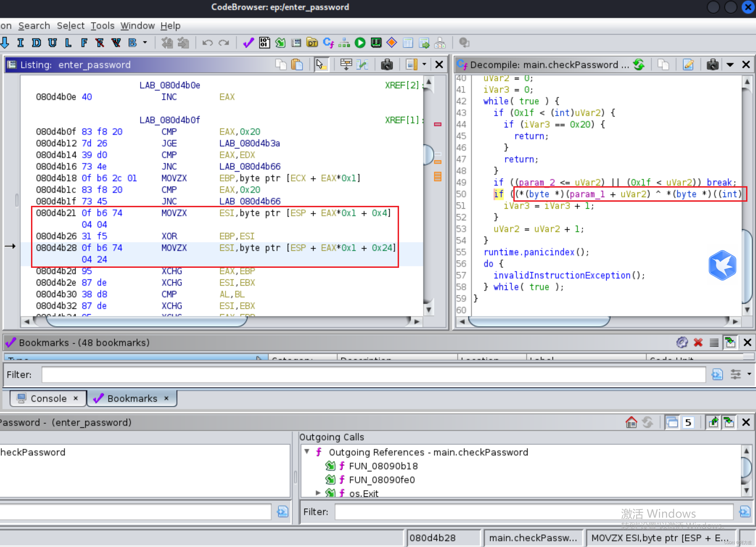This screenshot has width=756, height=547.
Task: Toggle Bookmarks navigation on incoming location
Action: point(730,342)
